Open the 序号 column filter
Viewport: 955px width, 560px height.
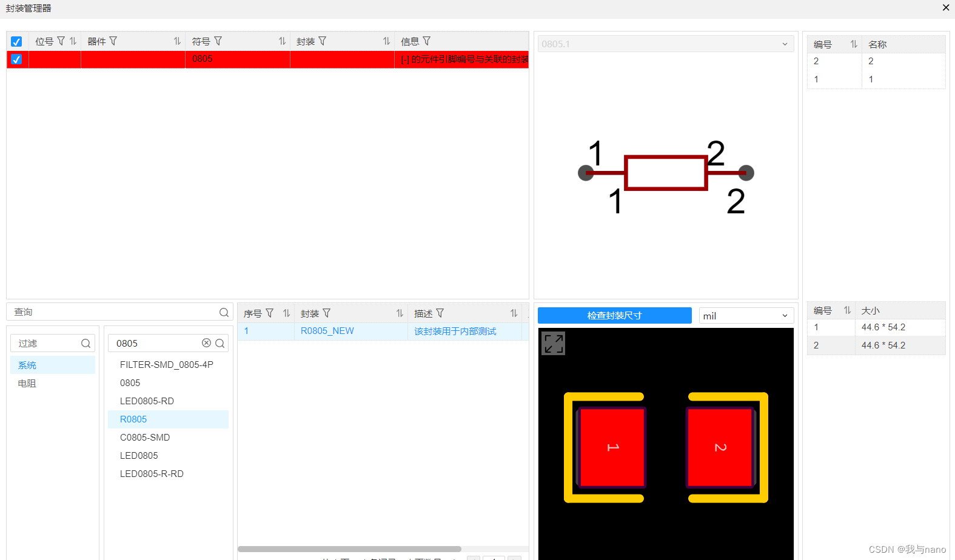(269, 313)
